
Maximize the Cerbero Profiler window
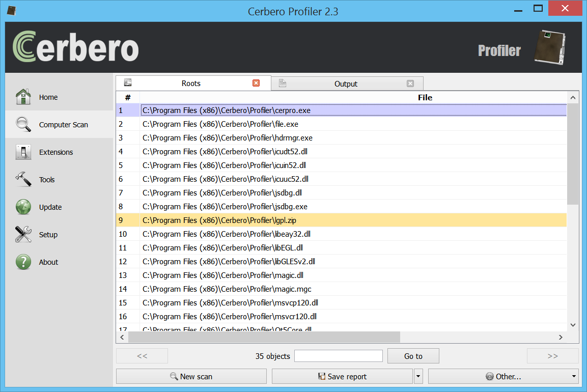(538, 9)
